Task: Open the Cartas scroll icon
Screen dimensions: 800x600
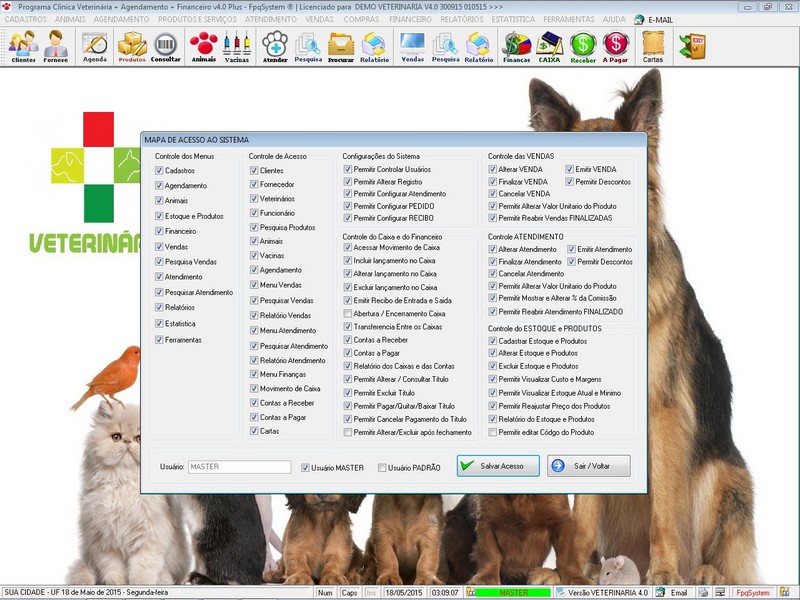Action: click(x=653, y=46)
